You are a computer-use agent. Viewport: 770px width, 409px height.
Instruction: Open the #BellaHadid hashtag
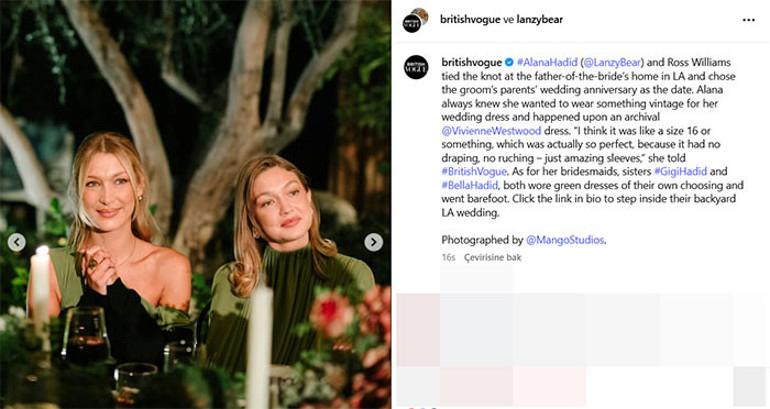pos(472,185)
